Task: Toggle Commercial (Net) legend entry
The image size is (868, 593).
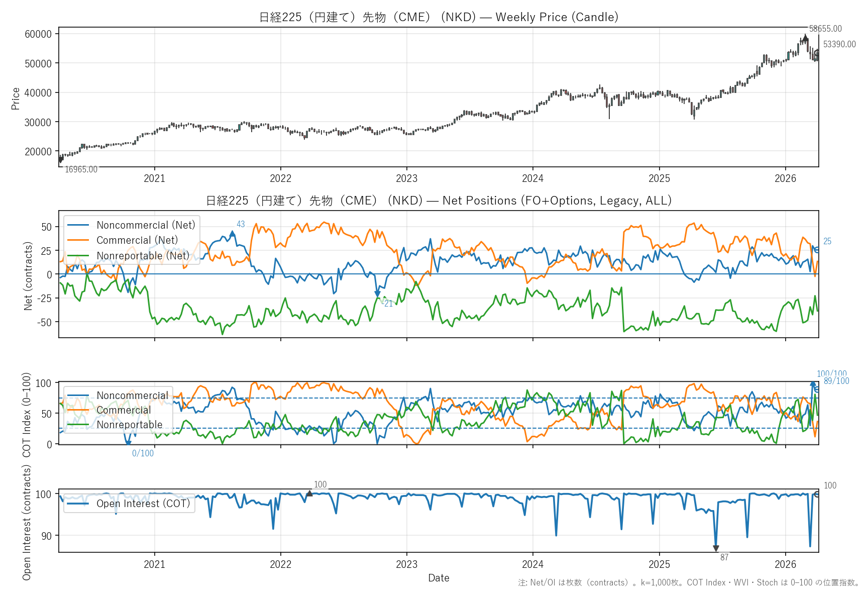Action: (x=137, y=240)
